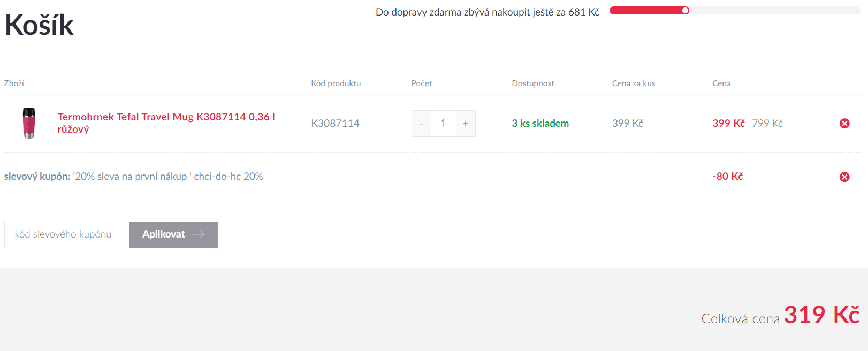
Task: Click the 'Cena za kus' column header
Action: pos(634,83)
